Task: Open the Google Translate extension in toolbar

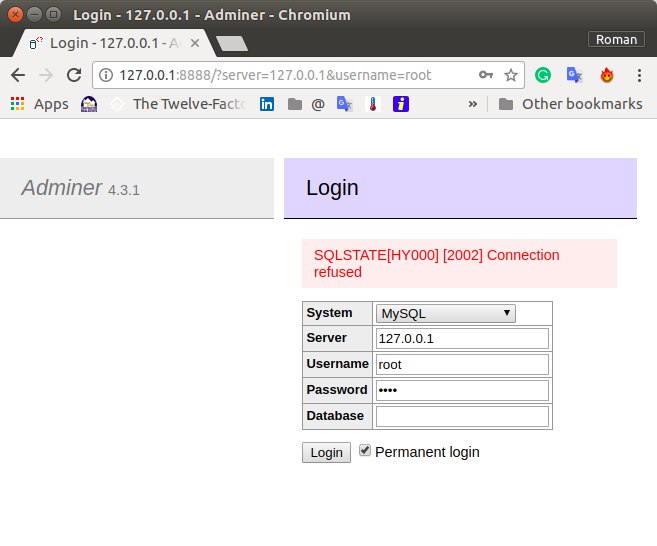Action: pyautogui.click(x=574, y=75)
